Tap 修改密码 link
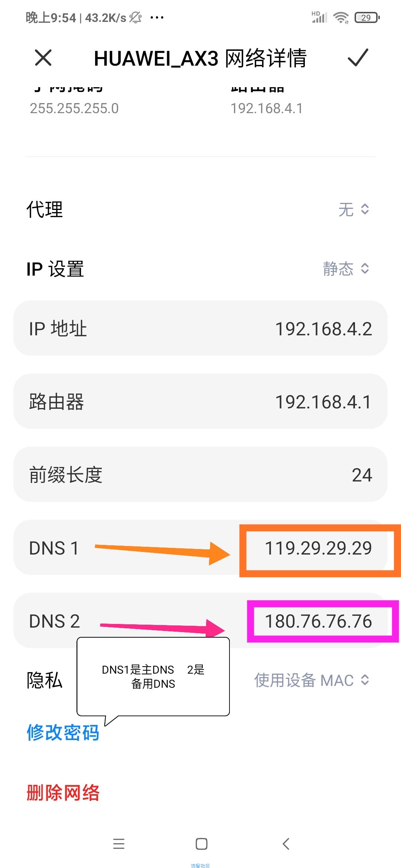The height and width of the screenshot is (868, 401). click(63, 733)
